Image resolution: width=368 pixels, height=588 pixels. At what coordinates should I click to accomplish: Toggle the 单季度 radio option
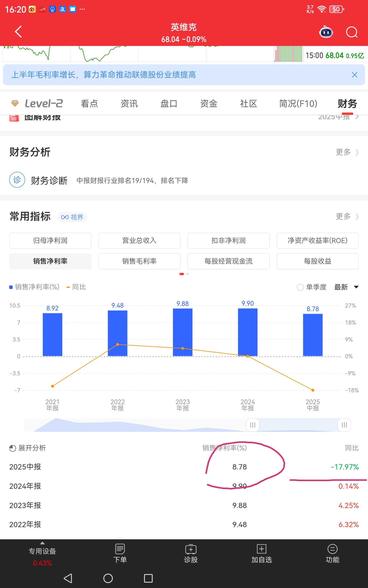(300, 287)
